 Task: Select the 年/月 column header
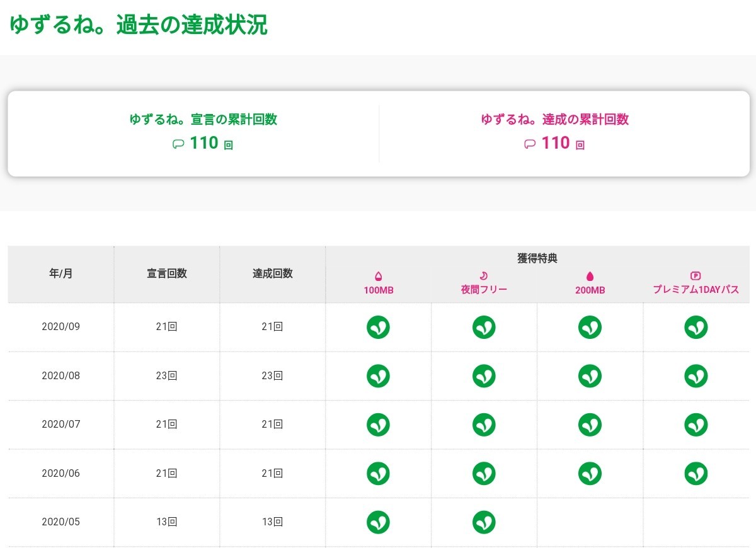pyautogui.click(x=61, y=274)
